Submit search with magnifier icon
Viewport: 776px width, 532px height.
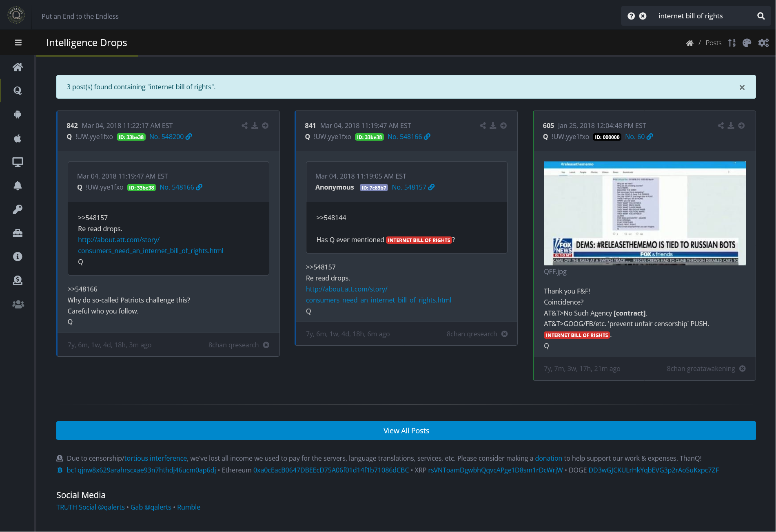pyautogui.click(x=761, y=16)
